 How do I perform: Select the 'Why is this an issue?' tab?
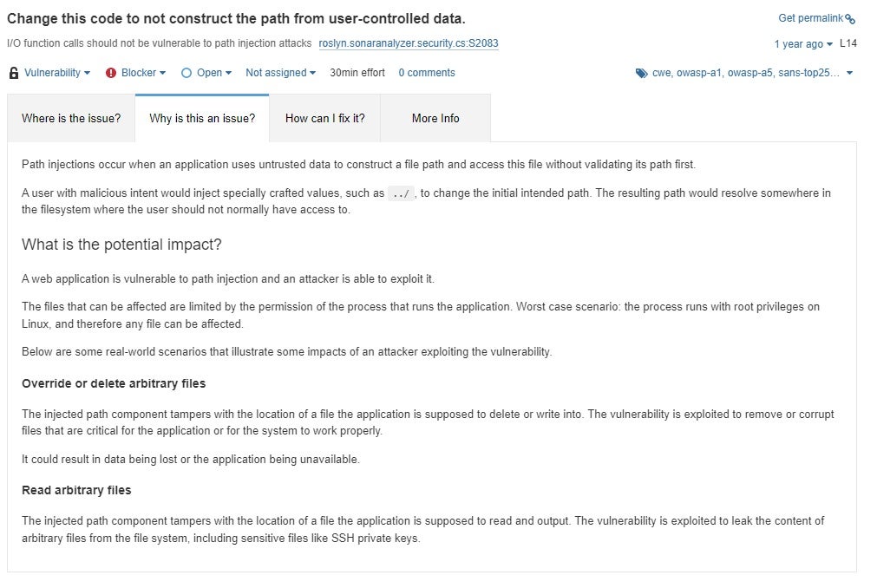202,118
